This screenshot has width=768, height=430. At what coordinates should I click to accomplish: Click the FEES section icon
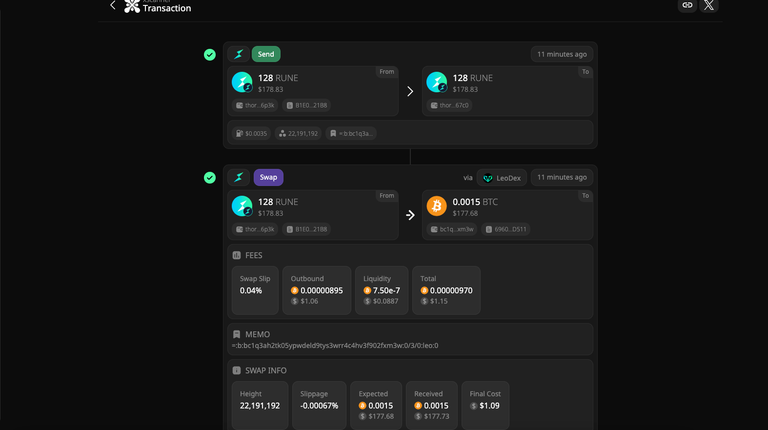pos(237,255)
